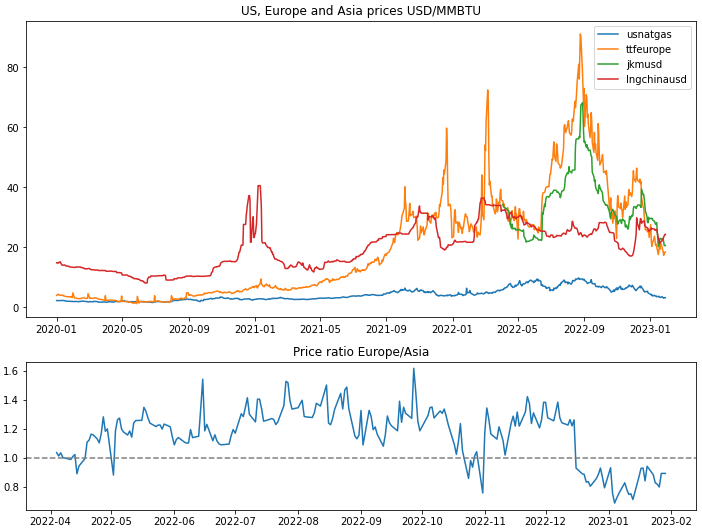Click the bottom chart tick label '2022-10'
Screen dimensions: 702x532
(423, 522)
